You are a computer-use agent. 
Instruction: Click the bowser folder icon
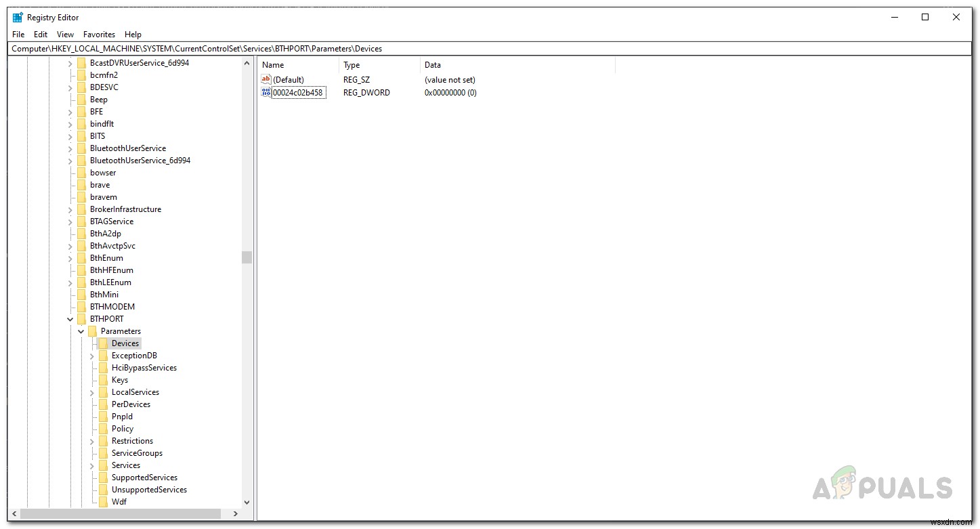point(81,173)
